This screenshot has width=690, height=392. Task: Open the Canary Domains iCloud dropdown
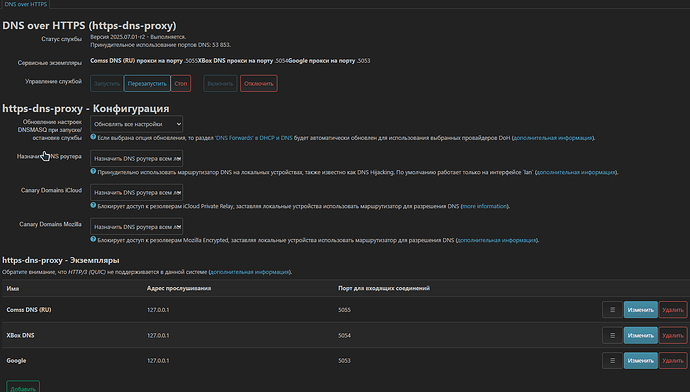pos(136,192)
